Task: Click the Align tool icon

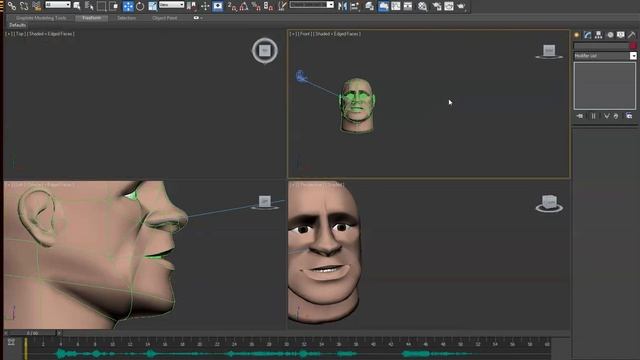Action: 355,6
